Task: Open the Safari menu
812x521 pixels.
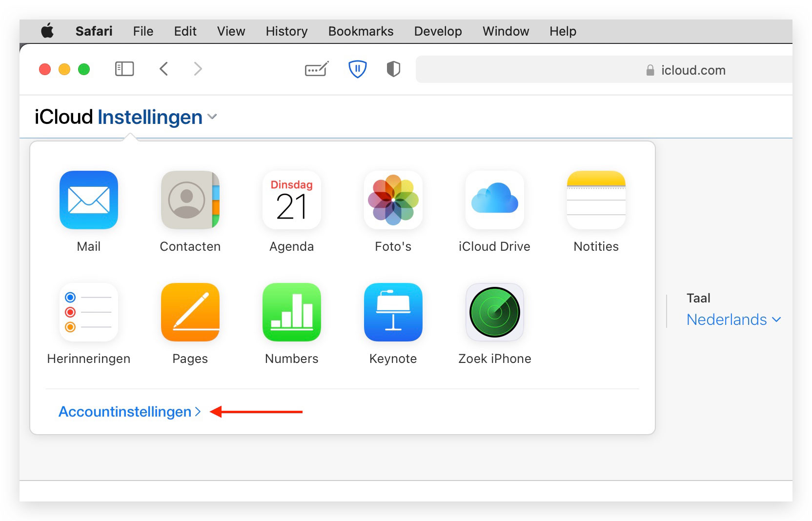Action: pyautogui.click(x=94, y=31)
